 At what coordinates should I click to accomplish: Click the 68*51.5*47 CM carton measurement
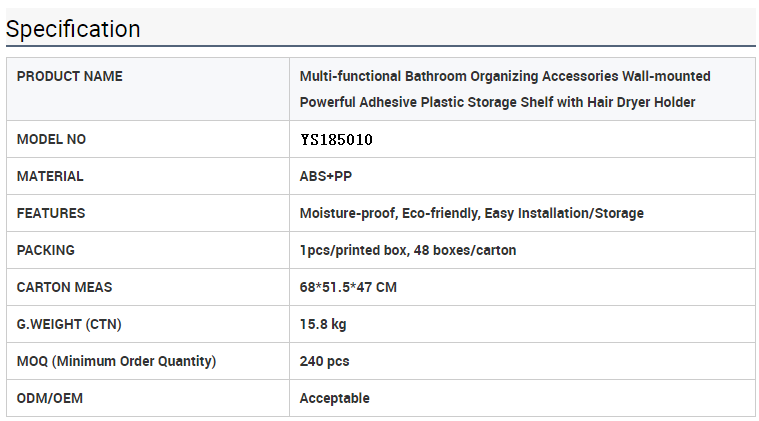[348, 287]
